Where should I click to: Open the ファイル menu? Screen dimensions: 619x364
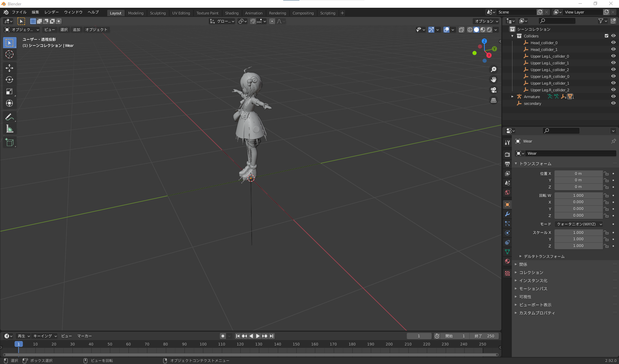(x=19, y=12)
